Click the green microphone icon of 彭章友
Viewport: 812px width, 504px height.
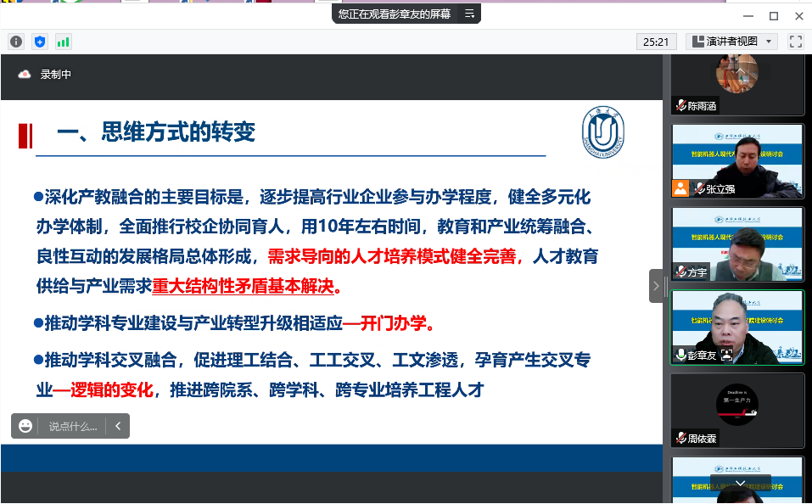click(680, 355)
